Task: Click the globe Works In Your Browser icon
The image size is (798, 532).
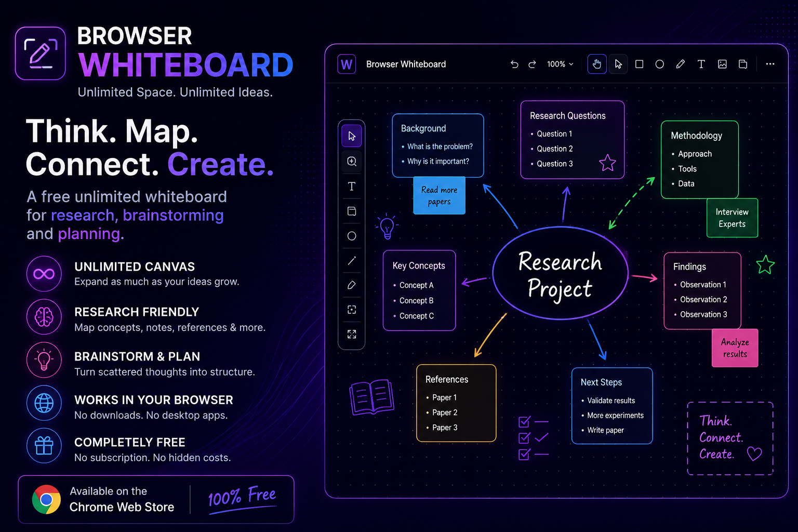Action: (44, 403)
